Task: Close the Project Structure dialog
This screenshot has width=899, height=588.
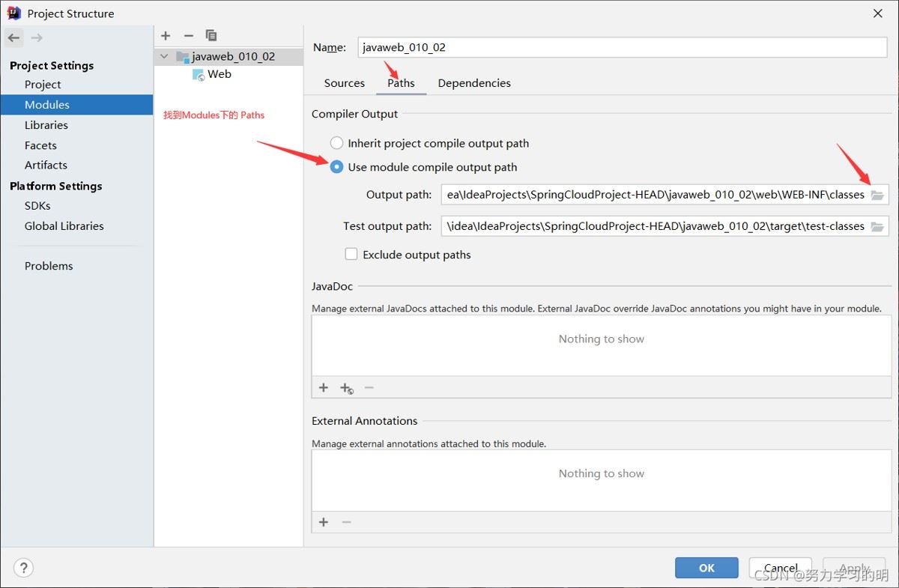Action: coord(877,13)
